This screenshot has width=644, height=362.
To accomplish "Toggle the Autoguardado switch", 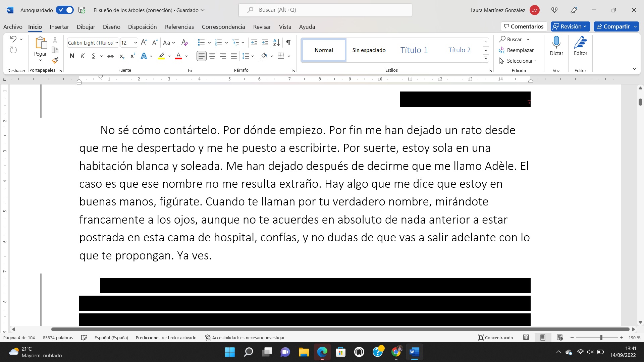I will click(65, 10).
